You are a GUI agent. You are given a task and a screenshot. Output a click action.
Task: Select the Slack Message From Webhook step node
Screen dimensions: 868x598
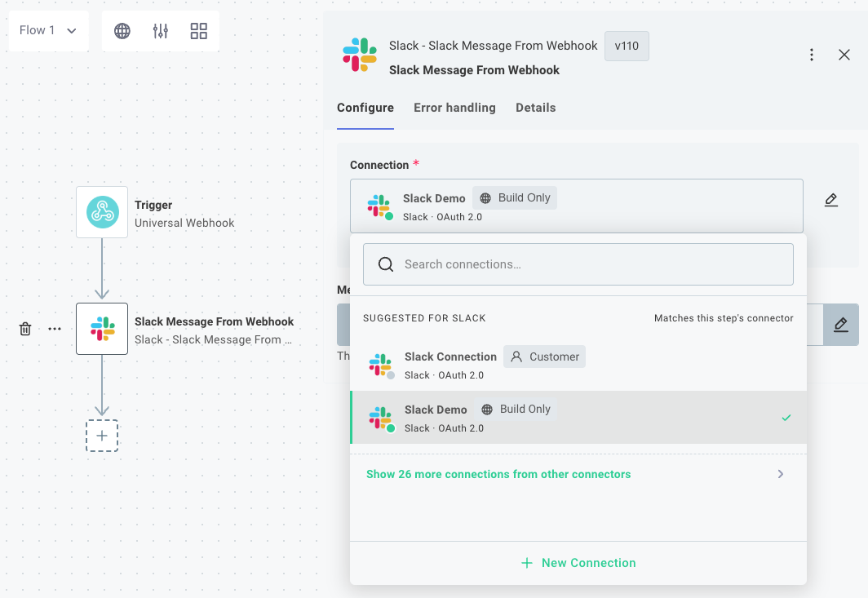(102, 329)
